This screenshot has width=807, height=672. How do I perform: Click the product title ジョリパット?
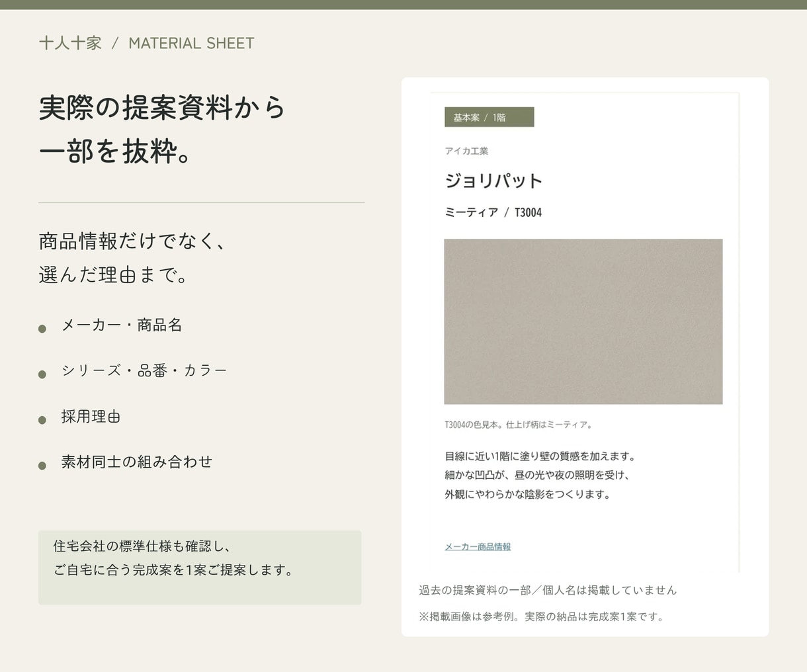pyautogui.click(x=493, y=180)
